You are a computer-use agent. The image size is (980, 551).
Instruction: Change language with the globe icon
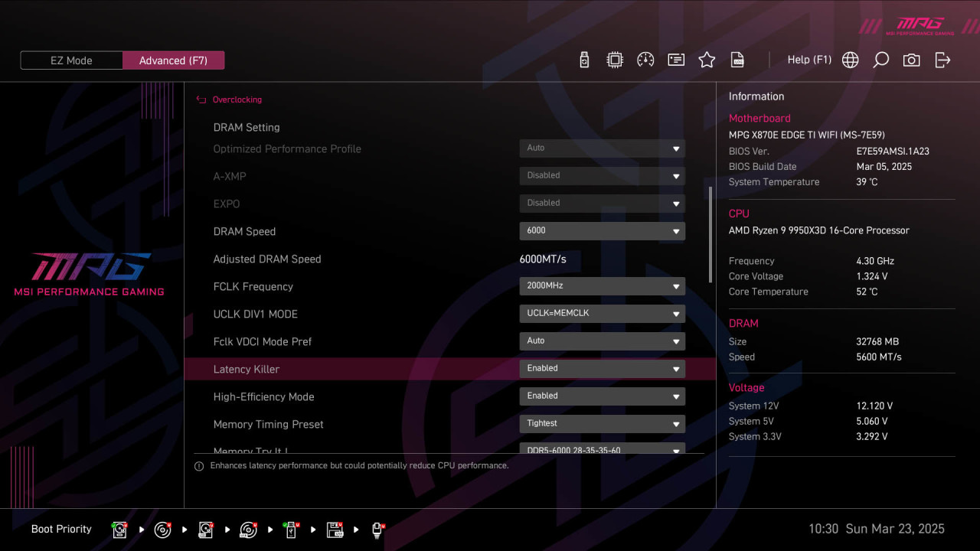(x=851, y=60)
